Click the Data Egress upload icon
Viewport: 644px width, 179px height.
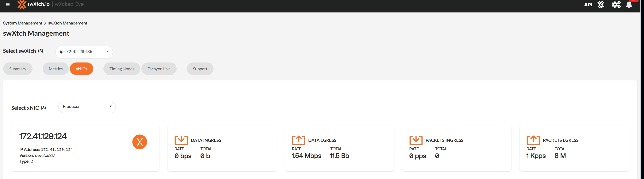pyautogui.click(x=299, y=140)
